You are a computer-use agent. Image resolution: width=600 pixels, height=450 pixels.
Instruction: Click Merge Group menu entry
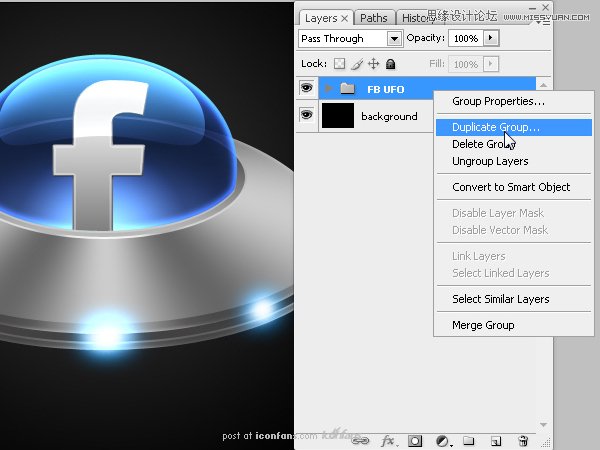(482, 325)
